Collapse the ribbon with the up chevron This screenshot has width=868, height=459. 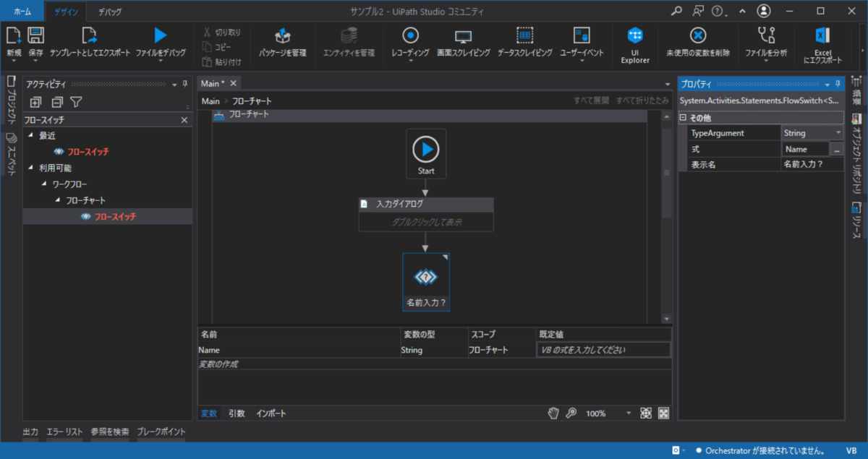[x=742, y=12]
